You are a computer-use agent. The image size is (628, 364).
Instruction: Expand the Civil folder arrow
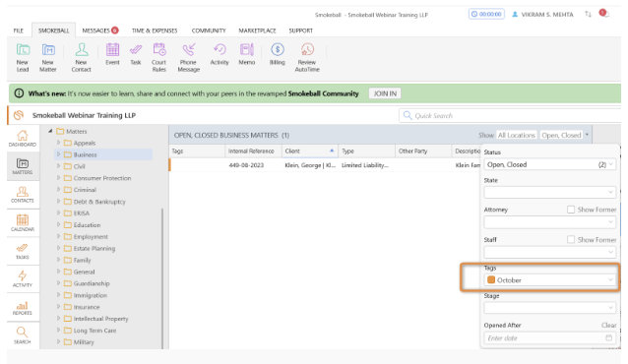point(58,166)
